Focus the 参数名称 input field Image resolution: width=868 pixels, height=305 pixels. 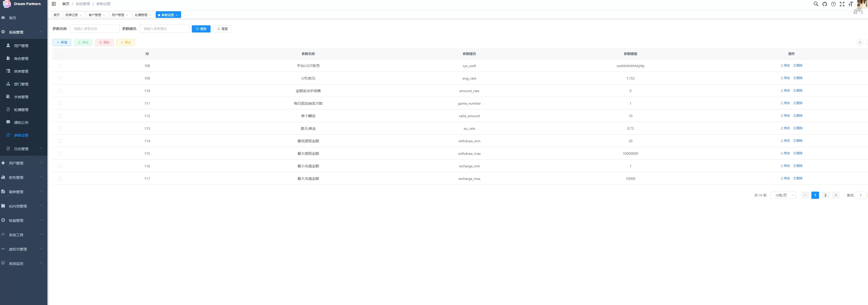[x=95, y=29]
